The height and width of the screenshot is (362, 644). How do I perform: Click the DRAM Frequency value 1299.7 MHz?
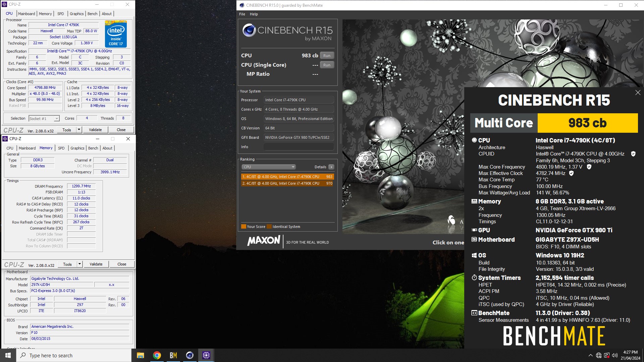click(x=81, y=186)
